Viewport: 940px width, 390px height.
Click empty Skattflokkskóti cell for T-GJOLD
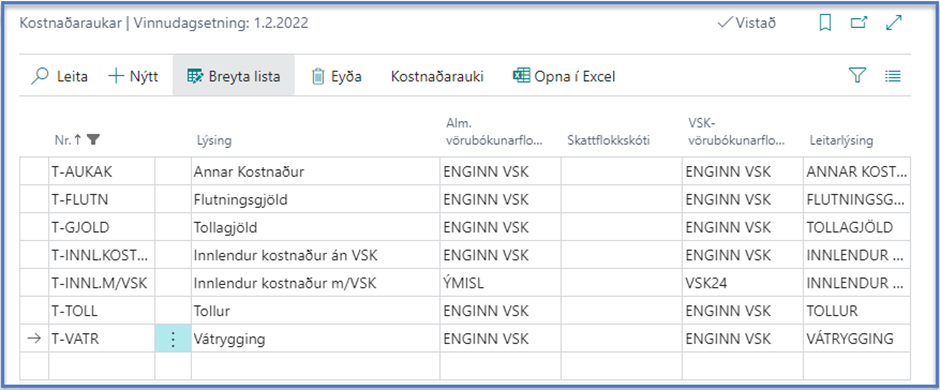coord(622,228)
